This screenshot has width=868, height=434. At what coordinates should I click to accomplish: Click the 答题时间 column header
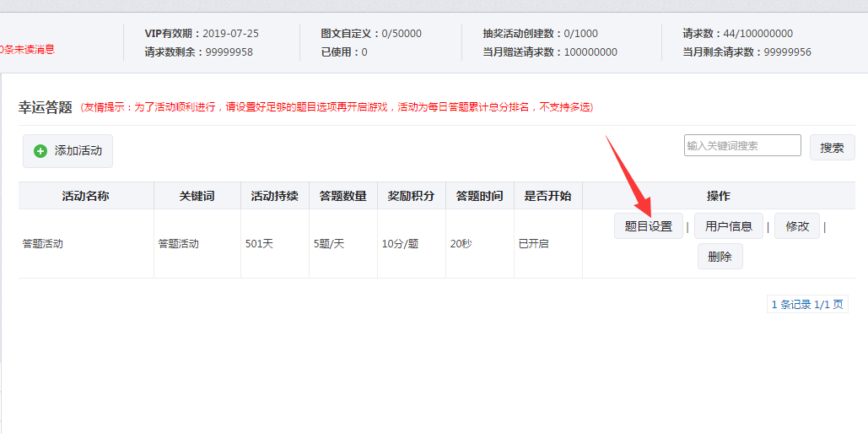[480, 196]
